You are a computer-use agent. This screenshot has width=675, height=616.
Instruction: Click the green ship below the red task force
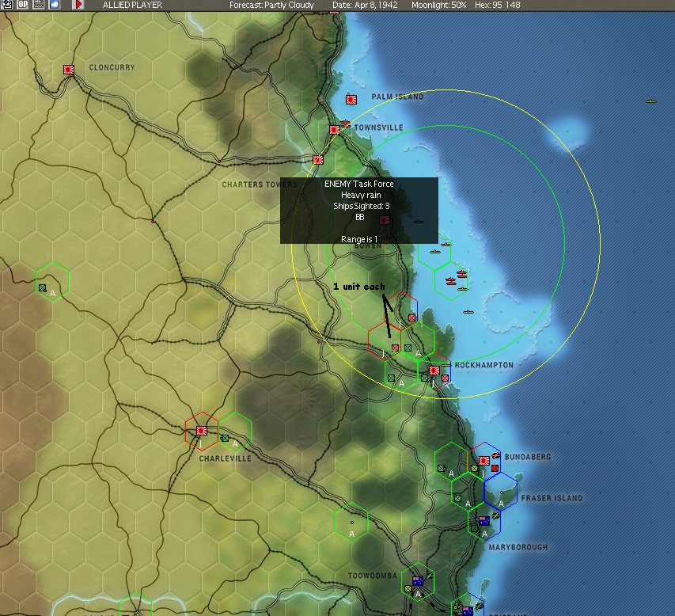pos(462,289)
